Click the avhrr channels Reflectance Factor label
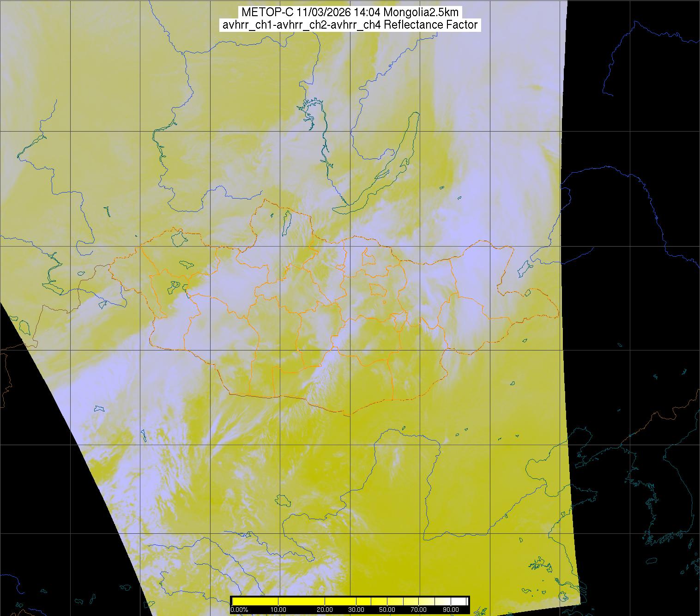 tap(350, 25)
